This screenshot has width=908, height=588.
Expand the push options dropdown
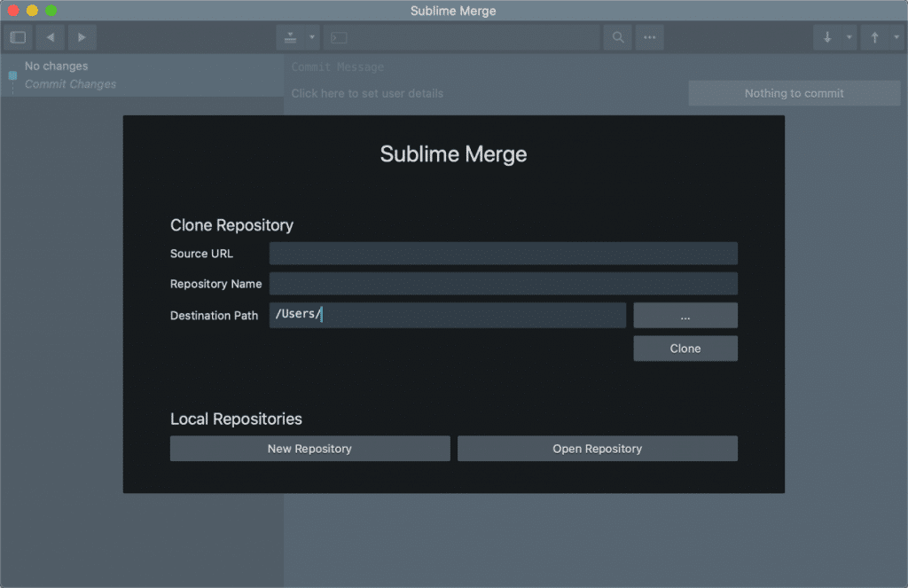pos(896,37)
